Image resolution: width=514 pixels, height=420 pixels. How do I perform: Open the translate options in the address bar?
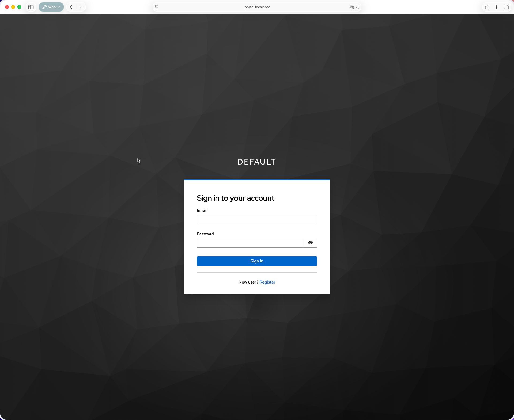coord(352,7)
